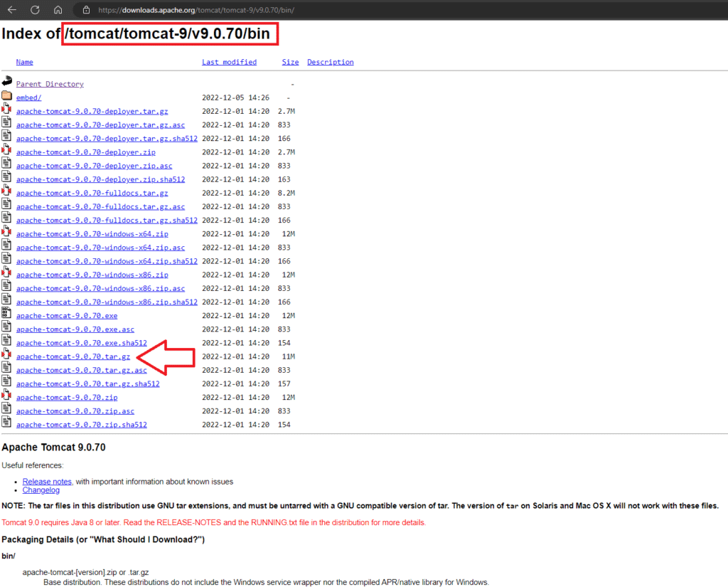The width and height of the screenshot is (728, 587).
Task: Open apache-tomcat-9.0.70.tar.gz.sha512 checksum
Action: [x=87, y=384]
